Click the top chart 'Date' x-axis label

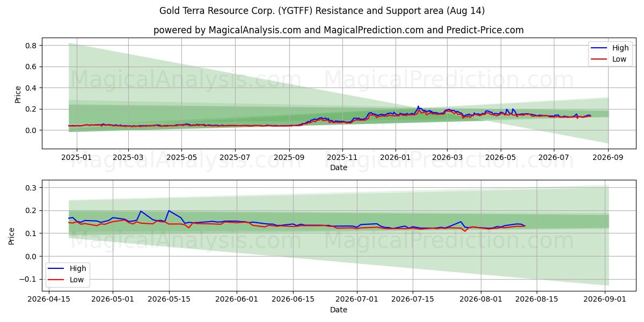click(339, 167)
